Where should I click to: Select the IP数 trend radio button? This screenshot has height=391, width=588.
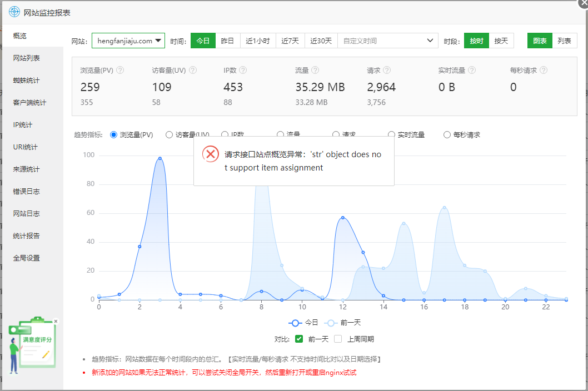(225, 134)
